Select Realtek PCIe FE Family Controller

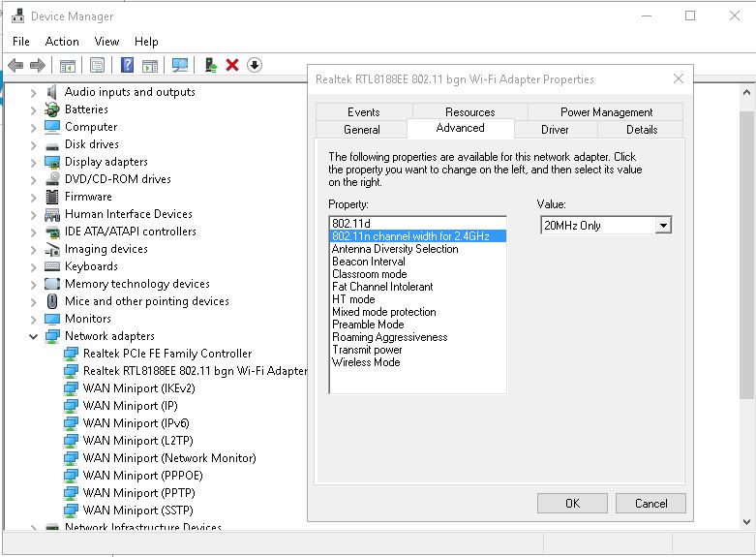(x=167, y=354)
